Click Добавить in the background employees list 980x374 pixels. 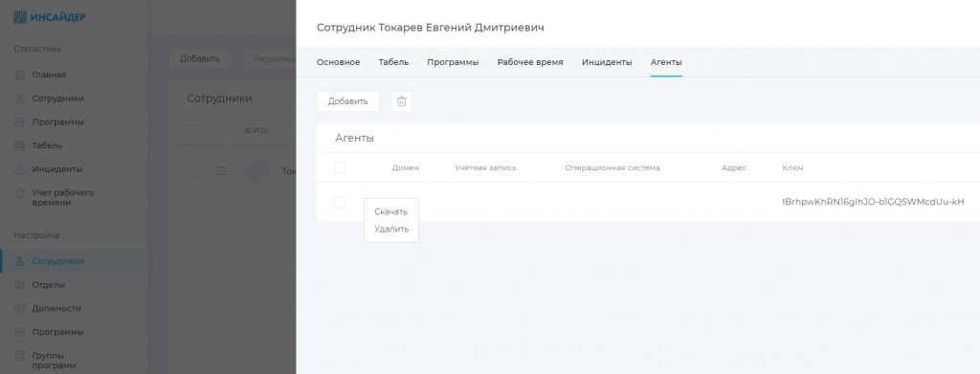200,58
